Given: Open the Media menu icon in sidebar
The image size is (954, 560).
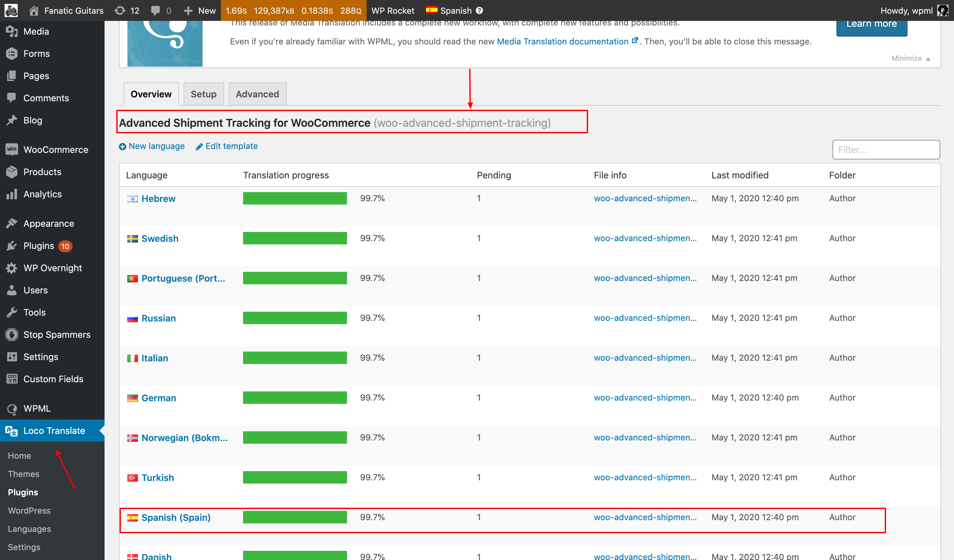Looking at the screenshot, I should click(12, 31).
